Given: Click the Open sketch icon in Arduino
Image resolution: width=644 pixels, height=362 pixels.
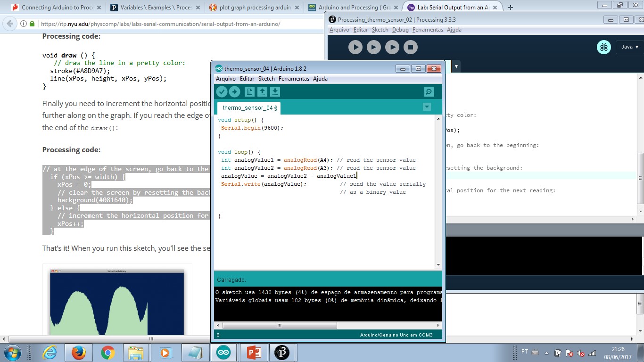Looking at the screenshot, I should 262,92.
